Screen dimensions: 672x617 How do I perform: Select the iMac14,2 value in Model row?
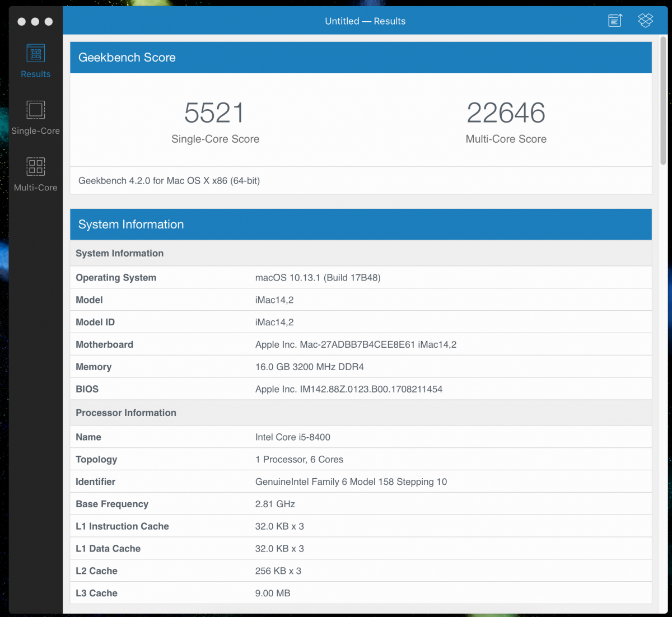coord(274,300)
